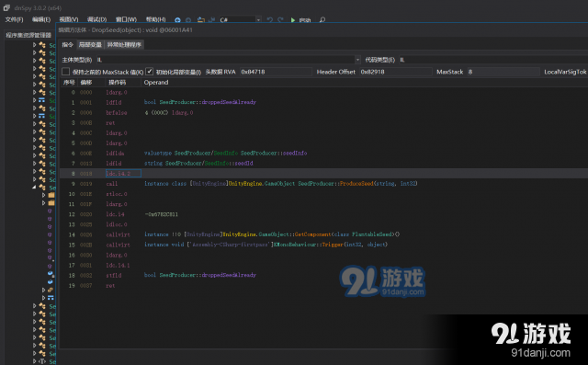Navigate backward with the blue back arrow
The height and width of the screenshot is (365, 588).
[177, 20]
